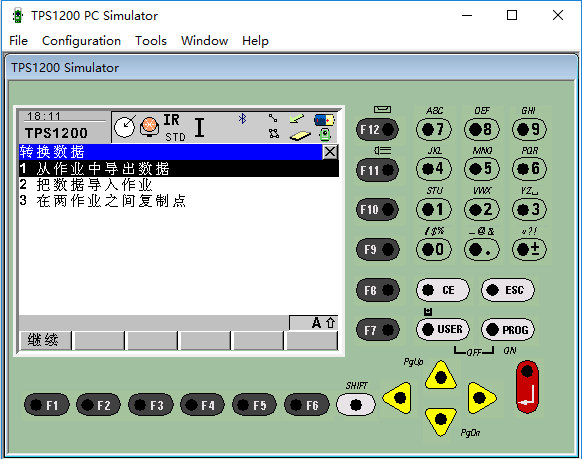Click numeric key 6 (PQR)

coord(529,169)
